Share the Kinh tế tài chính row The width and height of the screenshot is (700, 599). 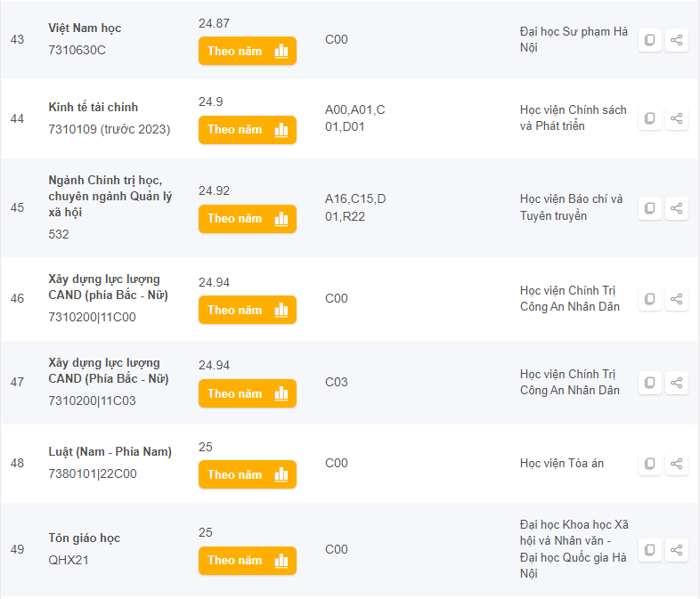(x=677, y=118)
